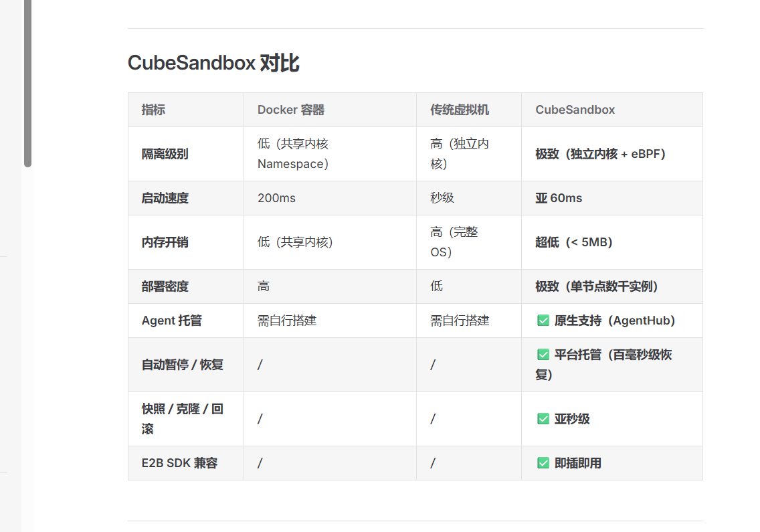Click the green checkmark beside 原生支持 (AgentHub)
Image resolution: width=760 pixels, height=532 pixels.
(543, 321)
